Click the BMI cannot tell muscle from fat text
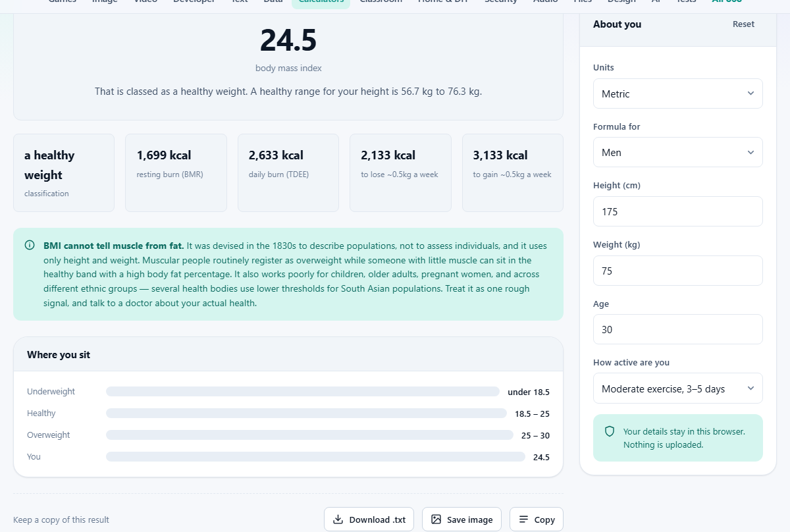 click(x=113, y=246)
